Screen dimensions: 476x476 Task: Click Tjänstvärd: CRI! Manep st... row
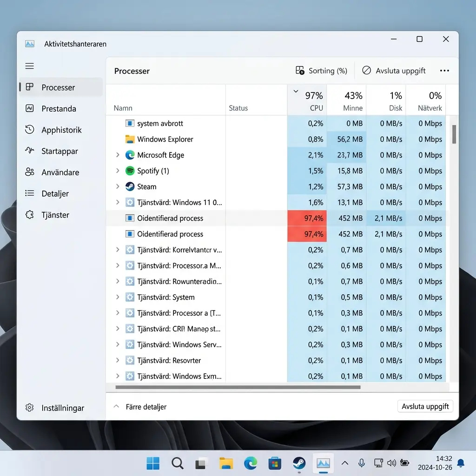pyautogui.click(x=276, y=329)
